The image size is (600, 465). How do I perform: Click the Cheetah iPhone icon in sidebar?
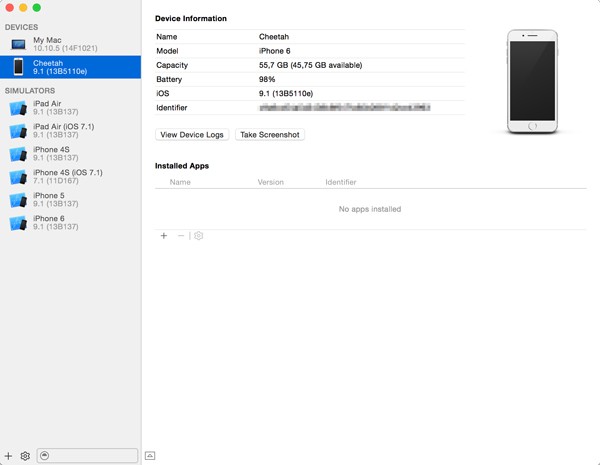pos(18,67)
